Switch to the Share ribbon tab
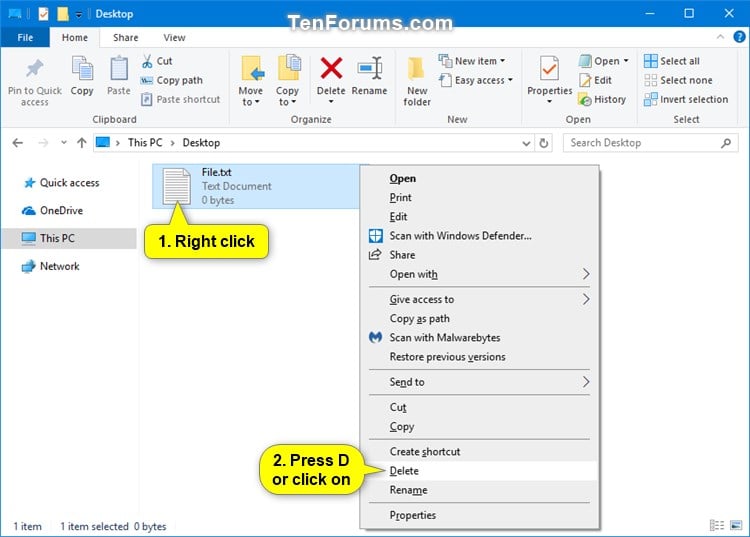The width and height of the screenshot is (750, 537). click(125, 37)
